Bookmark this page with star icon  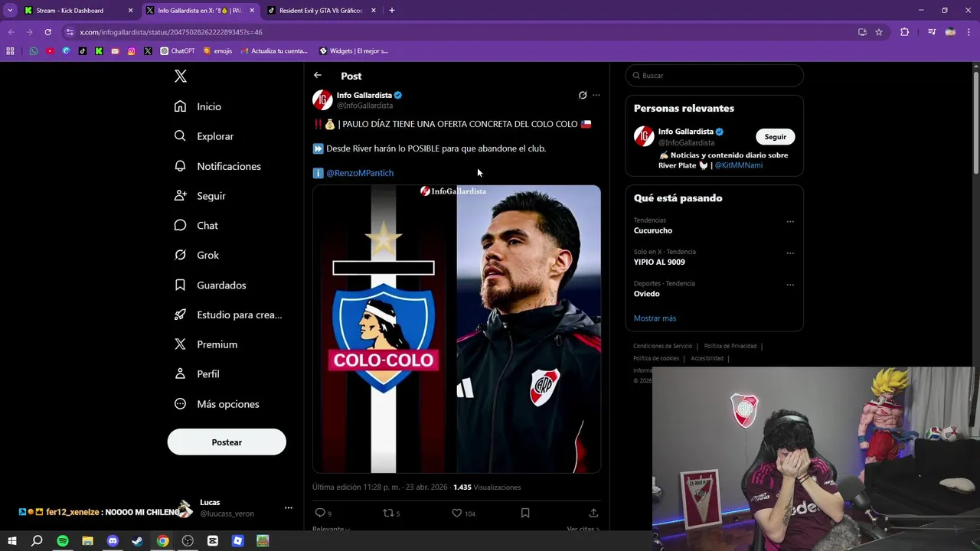pos(879,32)
